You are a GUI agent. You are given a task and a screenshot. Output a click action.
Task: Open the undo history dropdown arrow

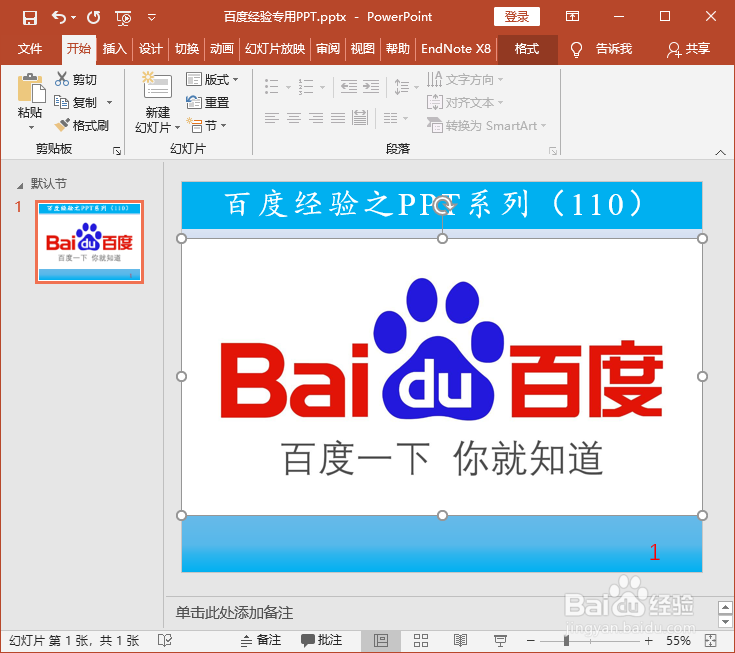74,18
